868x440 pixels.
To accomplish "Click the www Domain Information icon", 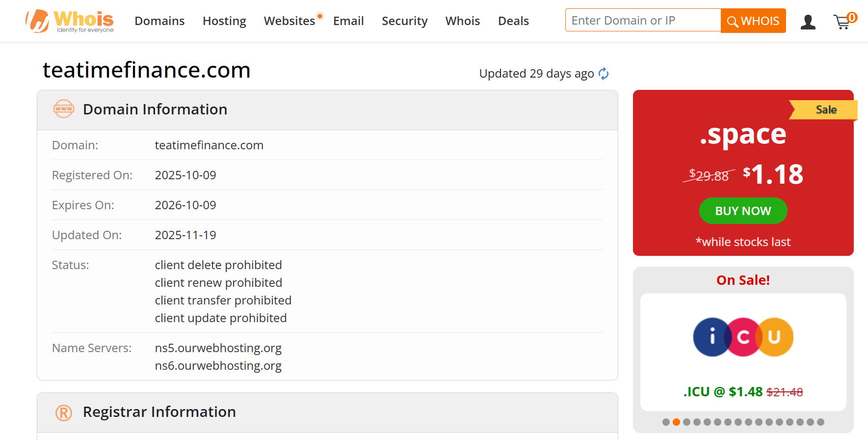I will [64, 109].
